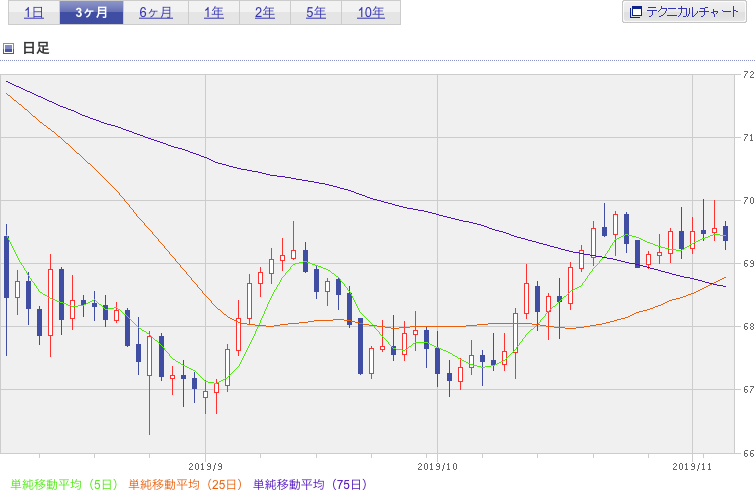Click the 69 price axis label

749,264
